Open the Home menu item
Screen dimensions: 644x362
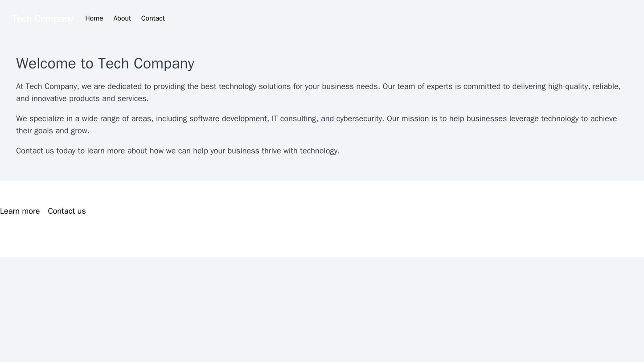coord(94,18)
